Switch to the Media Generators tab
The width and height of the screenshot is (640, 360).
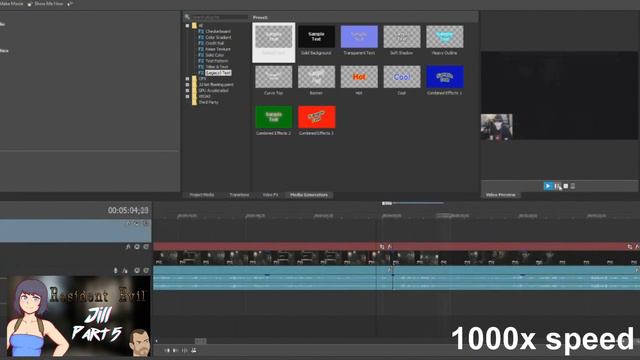[x=309, y=195]
